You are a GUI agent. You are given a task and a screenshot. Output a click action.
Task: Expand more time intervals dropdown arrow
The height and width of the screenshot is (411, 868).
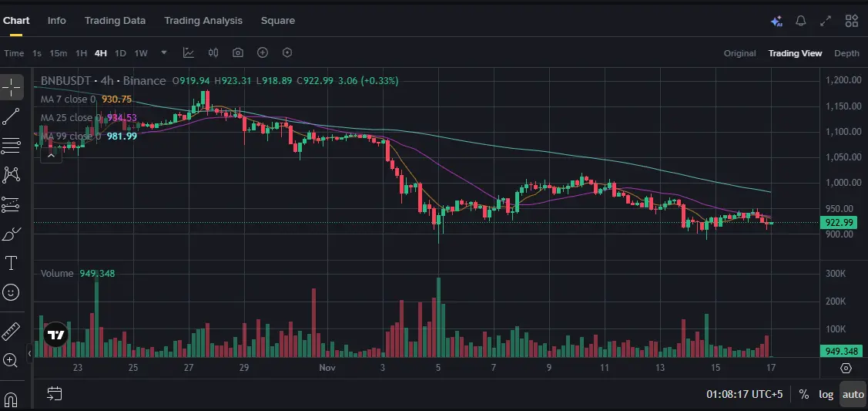pyautogui.click(x=164, y=53)
